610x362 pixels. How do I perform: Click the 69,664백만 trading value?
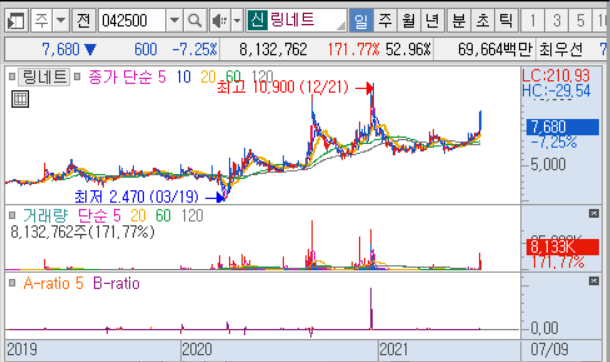click(x=495, y=49)
